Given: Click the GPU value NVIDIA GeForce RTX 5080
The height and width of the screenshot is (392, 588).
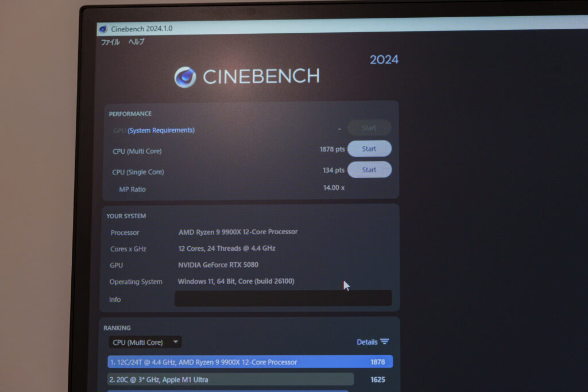Looking at the screenshot, I should 218,265.
